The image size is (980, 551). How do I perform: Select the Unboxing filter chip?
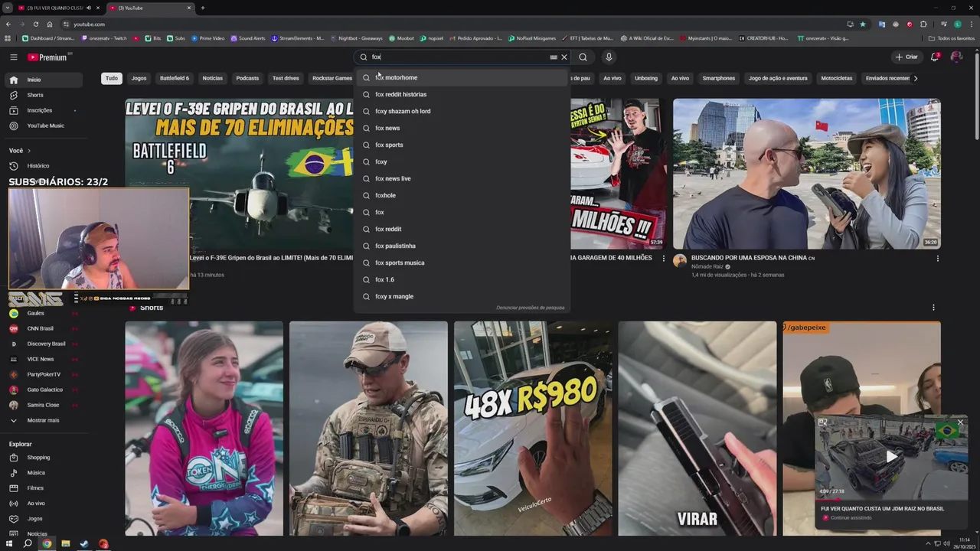(646, 78)
